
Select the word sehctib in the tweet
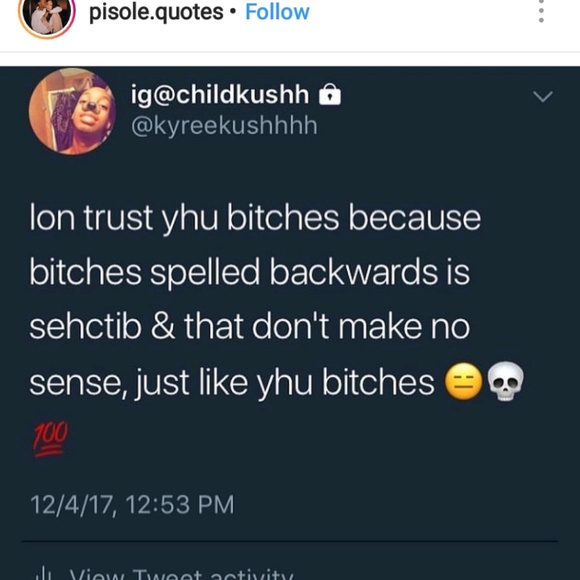click(85, 326)
